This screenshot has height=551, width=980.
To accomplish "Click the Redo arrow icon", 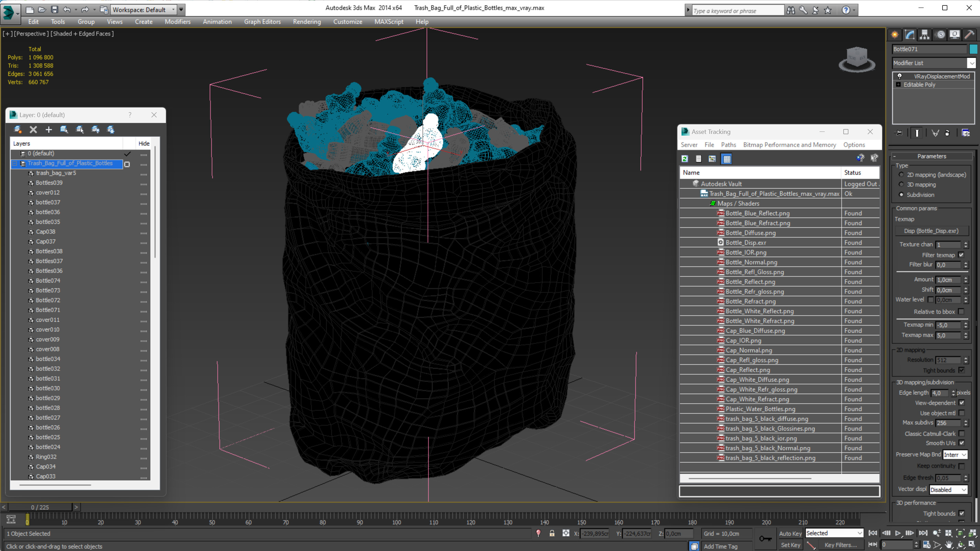I will click(x=85, y=10).
